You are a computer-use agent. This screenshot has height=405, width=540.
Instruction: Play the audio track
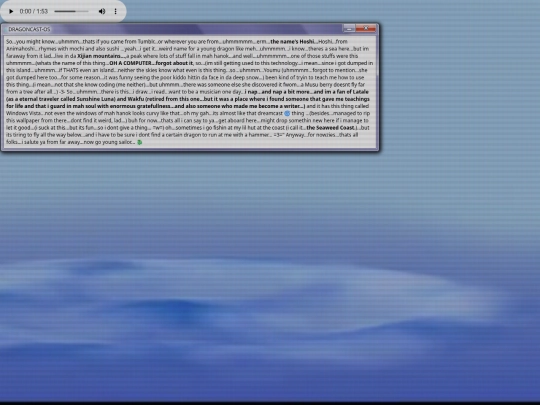(11, 11)
